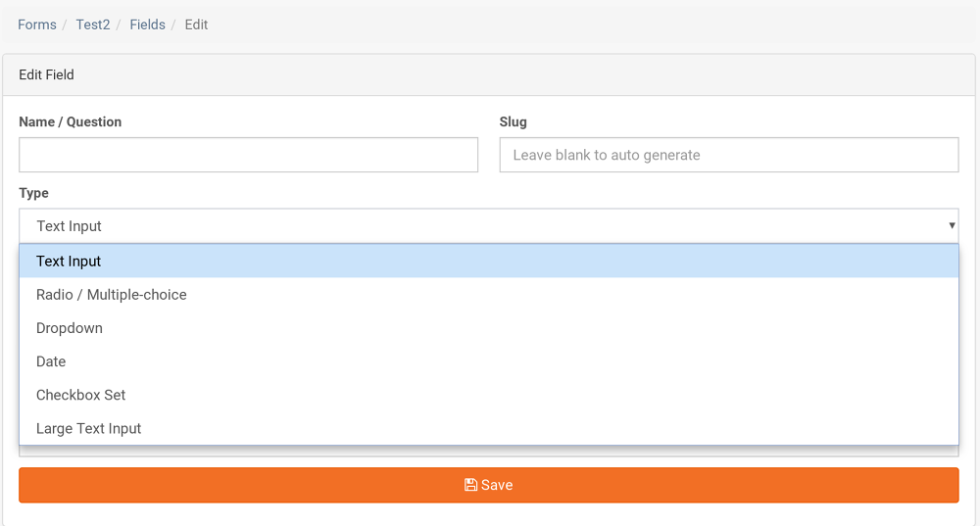Open the Type select box showing Text Input
This screenshot has height=526, width=980.
(x=489, y=225)
